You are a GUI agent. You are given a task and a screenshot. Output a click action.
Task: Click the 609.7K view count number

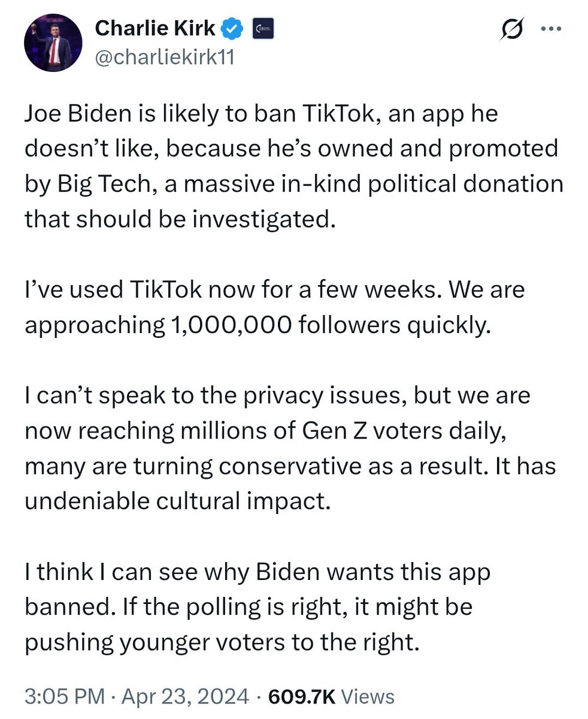coord(302,696)
